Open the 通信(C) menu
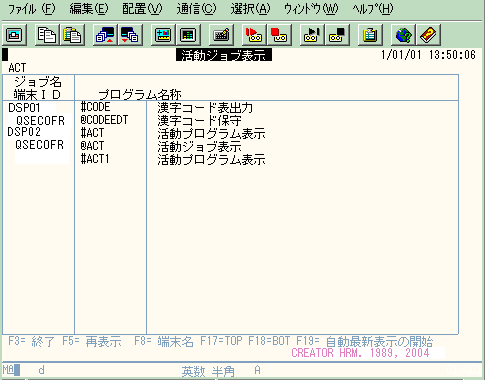Viewport: 485px width, 380px height. click(196, 9)
